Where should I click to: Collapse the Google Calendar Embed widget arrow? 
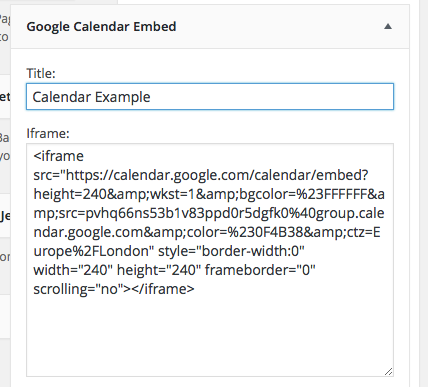click(388, 26)
